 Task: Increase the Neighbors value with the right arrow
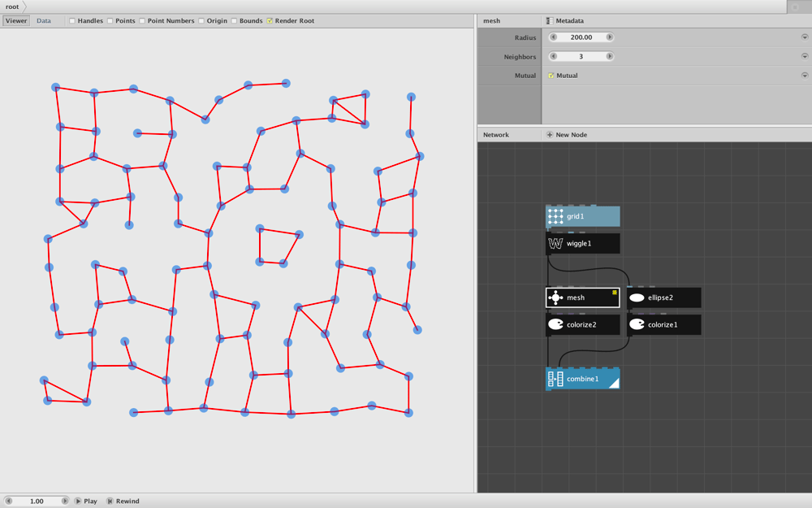(610, 57)
